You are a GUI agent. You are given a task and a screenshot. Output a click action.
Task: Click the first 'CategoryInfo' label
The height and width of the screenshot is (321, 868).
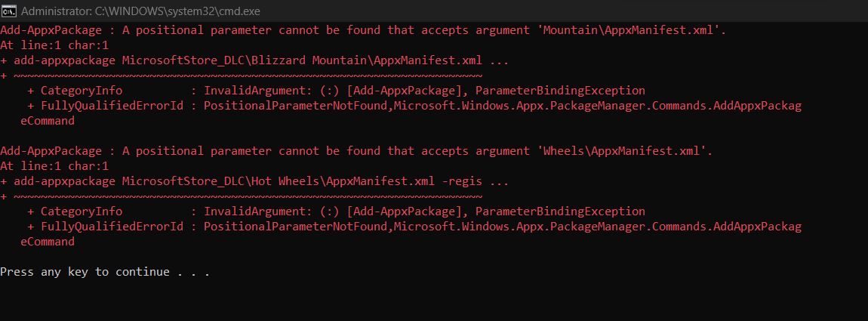(81, 91)
